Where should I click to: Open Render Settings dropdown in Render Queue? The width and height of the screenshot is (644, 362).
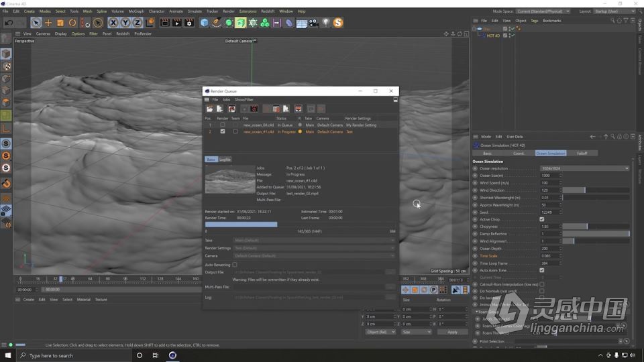click(314, 248)
